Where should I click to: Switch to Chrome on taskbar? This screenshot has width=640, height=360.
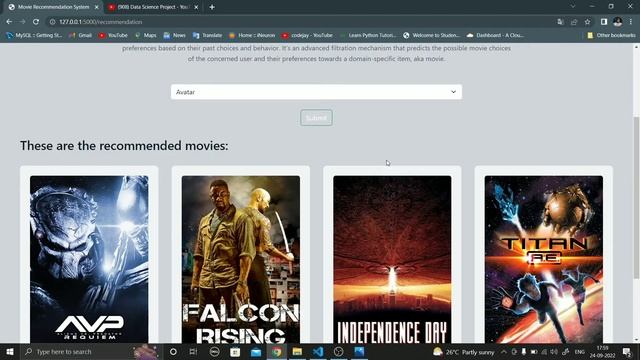277,351
